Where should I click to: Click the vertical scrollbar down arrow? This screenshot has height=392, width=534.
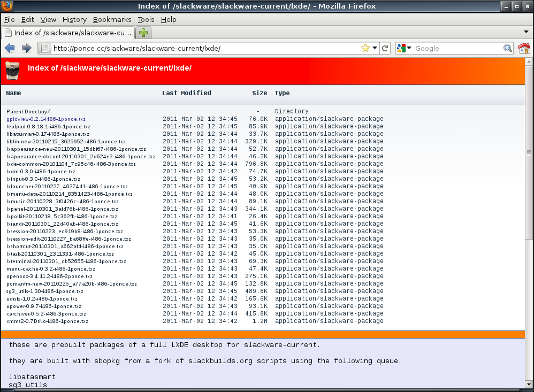point(529,384)
